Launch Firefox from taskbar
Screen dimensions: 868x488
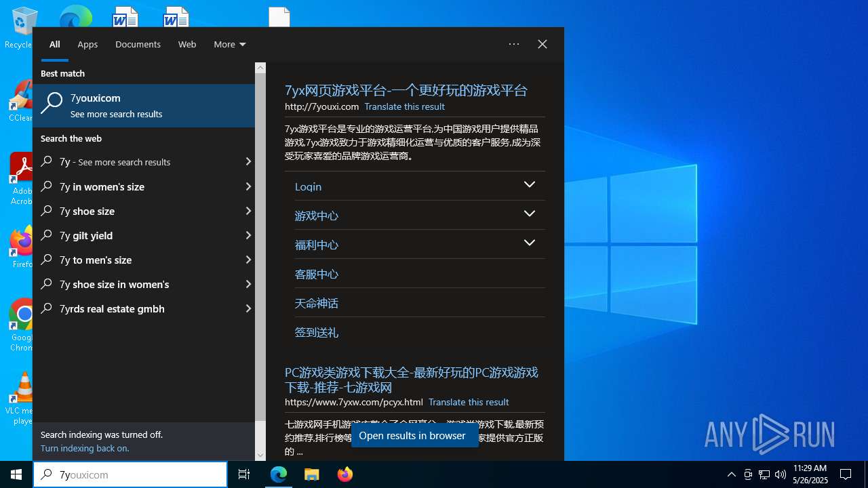pyautogui.click(x=345, y=474)
